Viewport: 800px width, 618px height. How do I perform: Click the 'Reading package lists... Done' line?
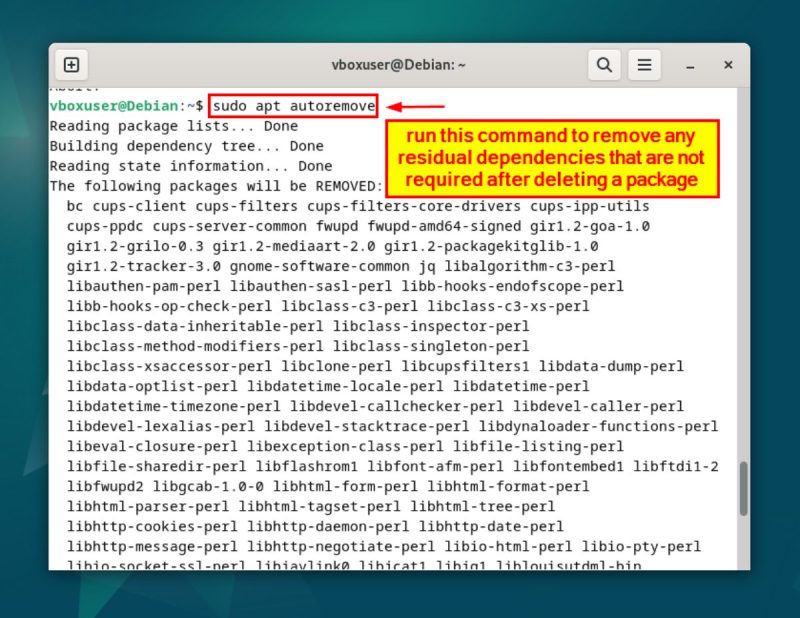pyautogui.click(x=173, y=126)
